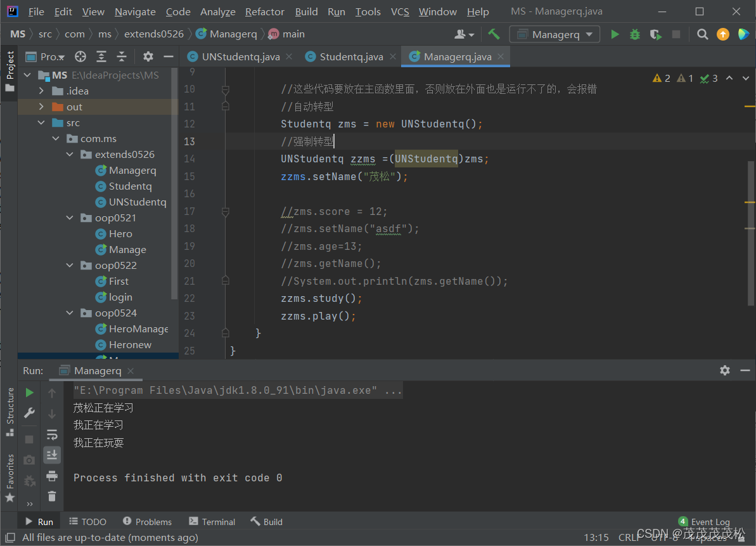
Task: Open the TODO tool window
Action: (x=87, y=521)
